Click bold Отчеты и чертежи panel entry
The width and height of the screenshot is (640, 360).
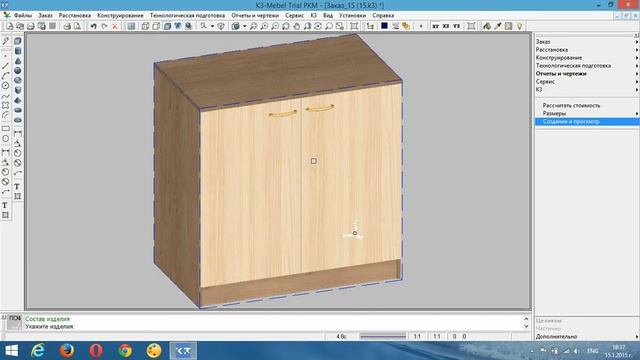(561, 74)
